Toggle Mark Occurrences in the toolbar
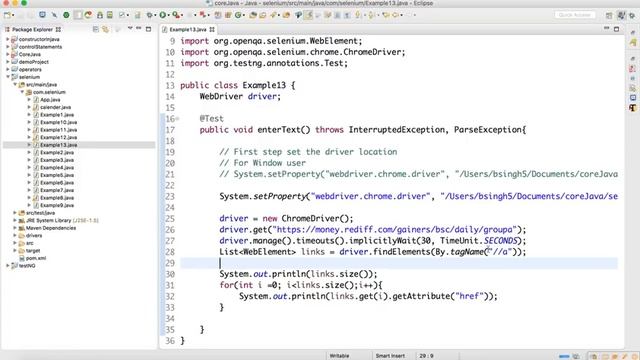 [308, 15]
